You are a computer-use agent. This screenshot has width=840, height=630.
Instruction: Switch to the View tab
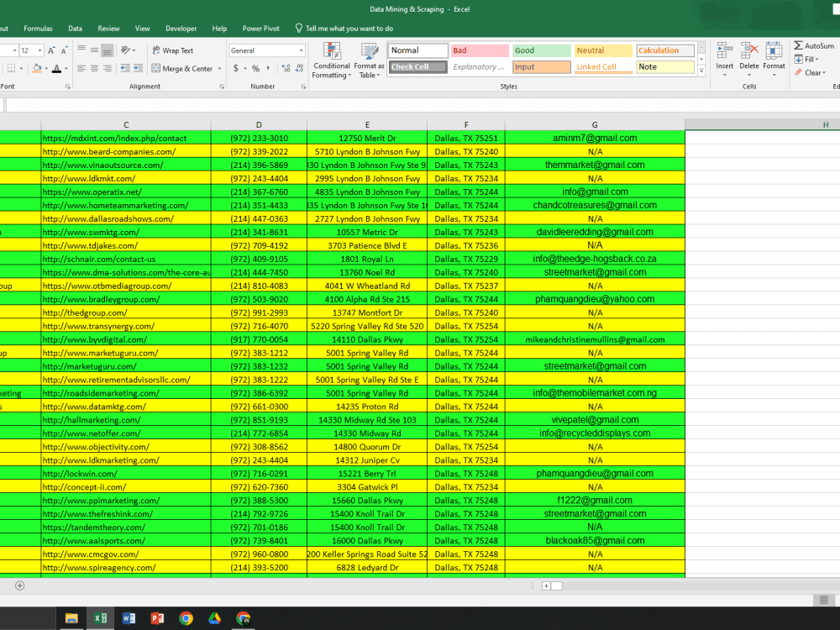point(143,29)
